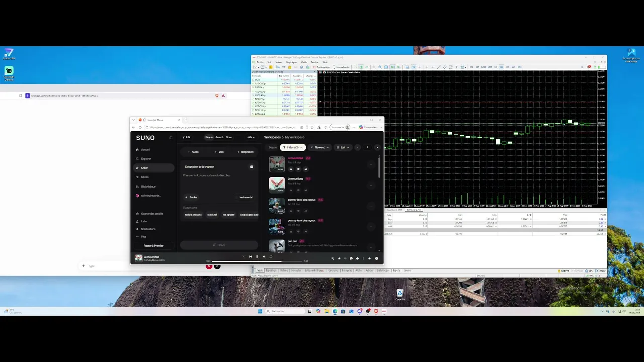
Task: Skip to next track in Suno player
Action: [264, 257]
